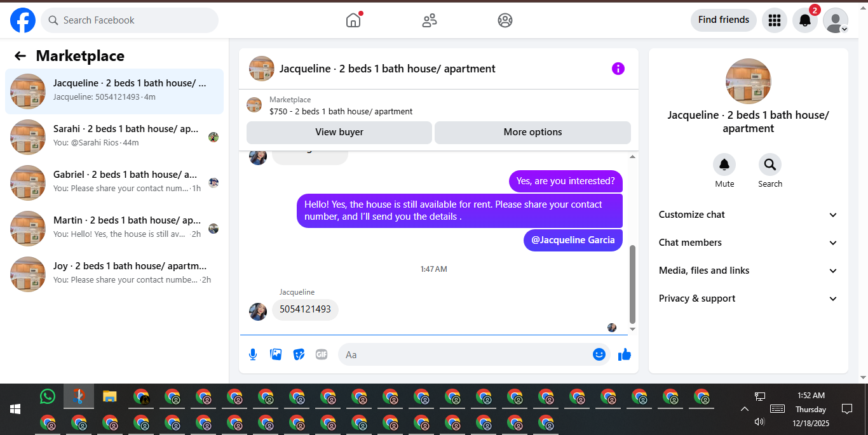Image resolution: width=868 pixels, height=435 pixels.
Task: Click the More options button
Action: tap(532, 132)
